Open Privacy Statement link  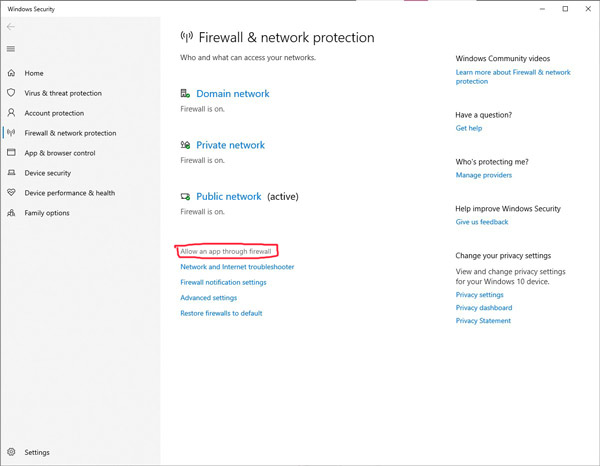pos(483,321)
